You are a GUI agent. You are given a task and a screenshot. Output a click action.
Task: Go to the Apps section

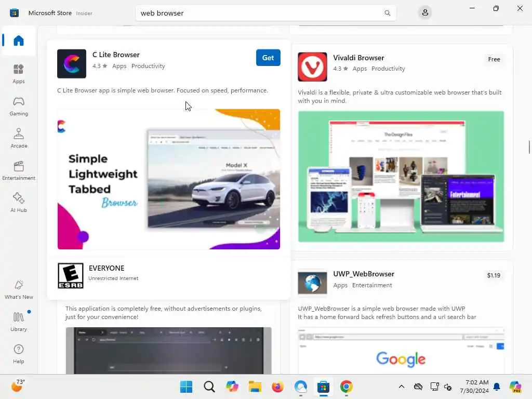tap(19, 74)
